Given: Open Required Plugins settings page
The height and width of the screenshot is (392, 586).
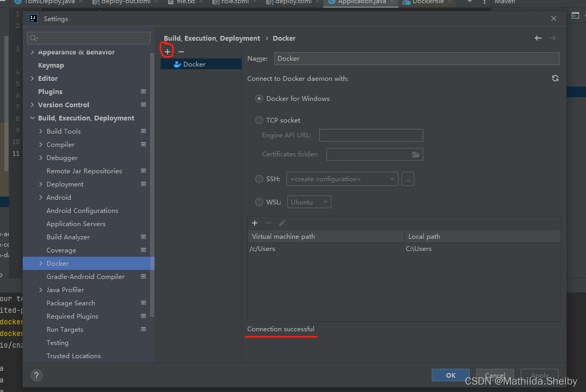Looking at the screenshot, I should click(72, 316).
